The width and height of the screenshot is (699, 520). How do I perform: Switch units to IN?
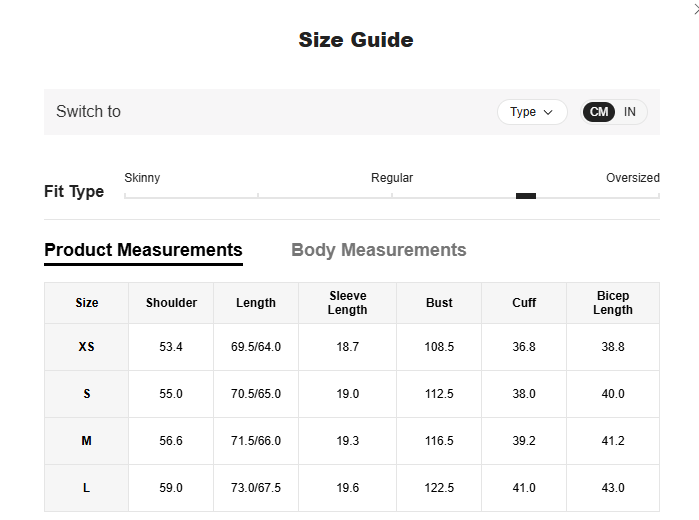[x=630, y=112]
